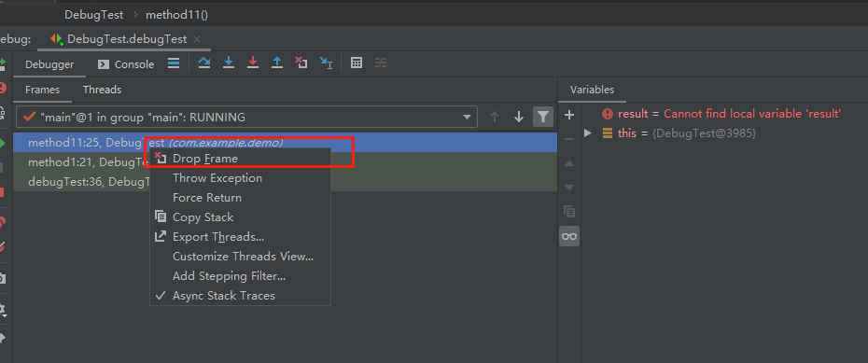Open Evaluate Expression calculator icon
868x363 pixels.
click(x=357, y=63)
